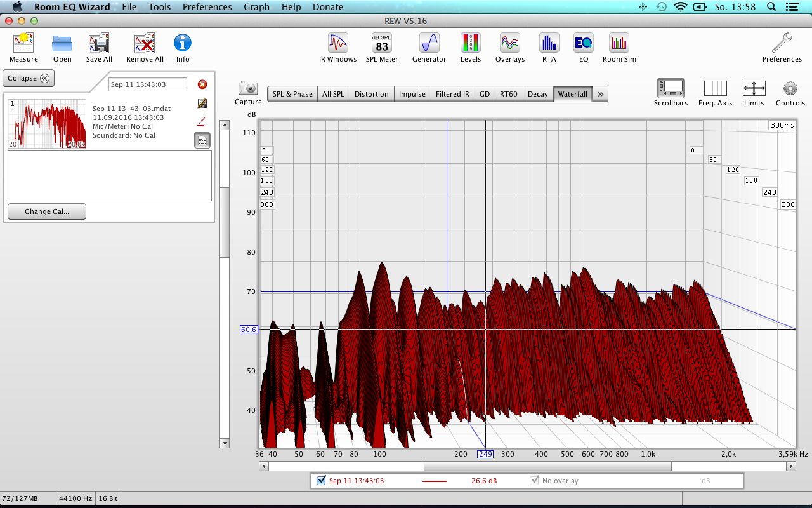Switch to All SPL tab
The height and width of the screenshot is (508, 812).
click(333, 94)
